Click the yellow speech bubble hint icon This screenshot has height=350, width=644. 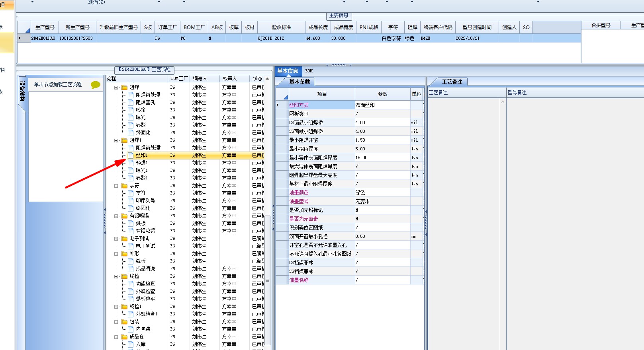(96, 85)
